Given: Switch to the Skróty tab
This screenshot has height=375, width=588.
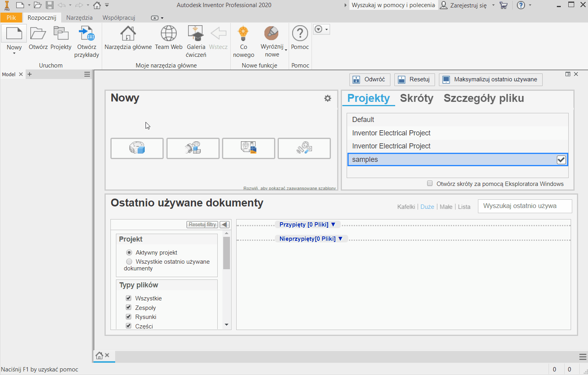Looking at the screenshot, I should pos(416,98).
